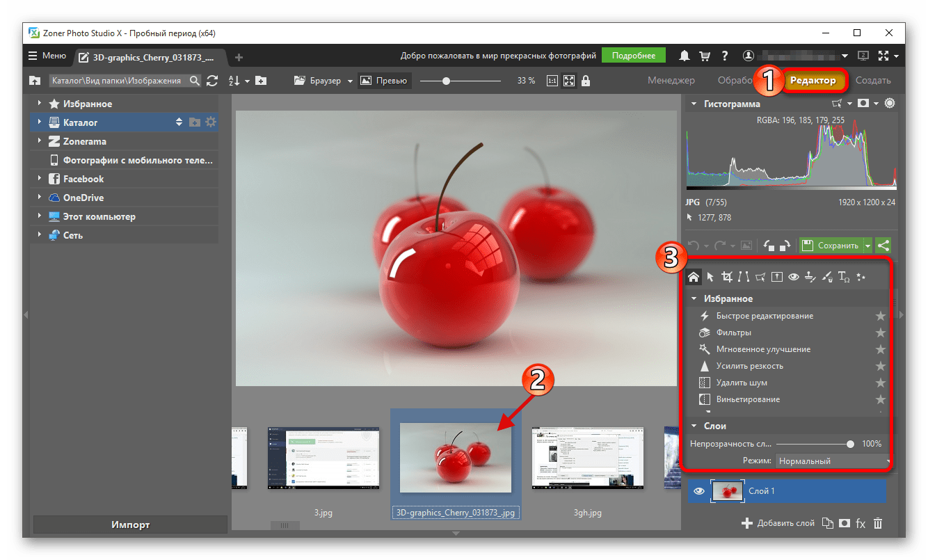Viewport: 928px width, 560px height.
Task: Open the shopping cart
Action: click(x=705, y=56)
